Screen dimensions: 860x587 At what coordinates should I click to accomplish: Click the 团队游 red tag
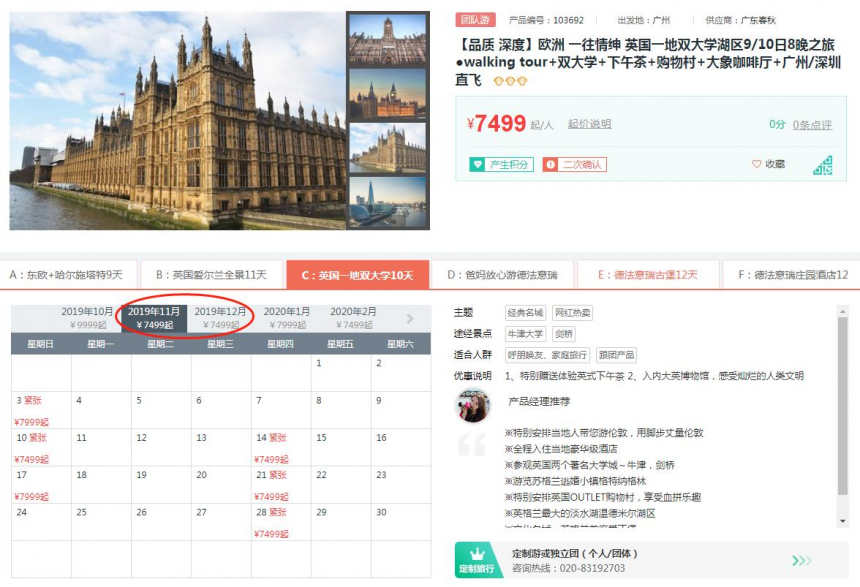[476, 20]
